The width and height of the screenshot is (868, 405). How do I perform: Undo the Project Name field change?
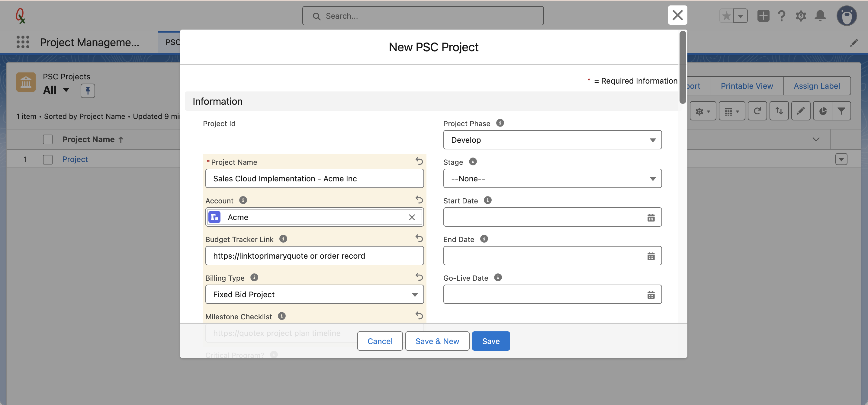tap(419, 161)
